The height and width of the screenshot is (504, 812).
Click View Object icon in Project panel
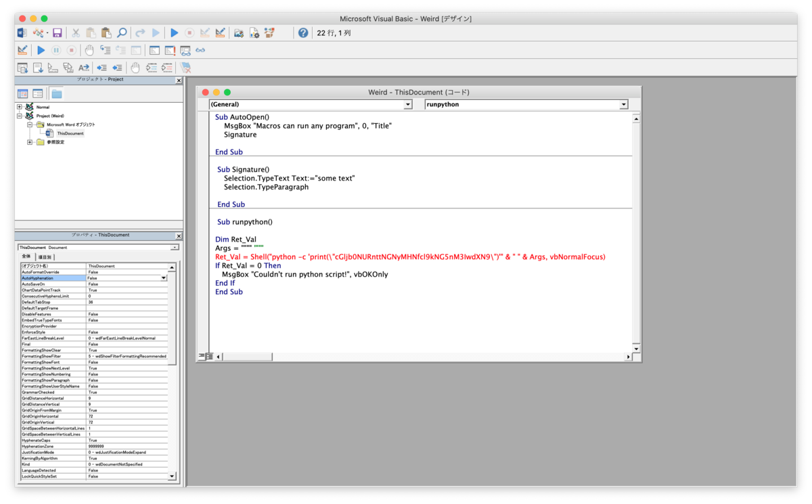[38, 93]
